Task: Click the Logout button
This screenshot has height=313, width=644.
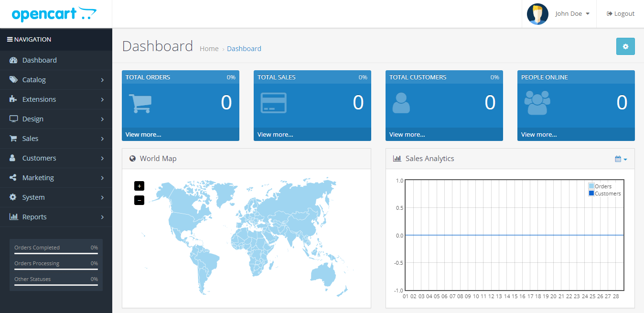Action: pos(620,13)
